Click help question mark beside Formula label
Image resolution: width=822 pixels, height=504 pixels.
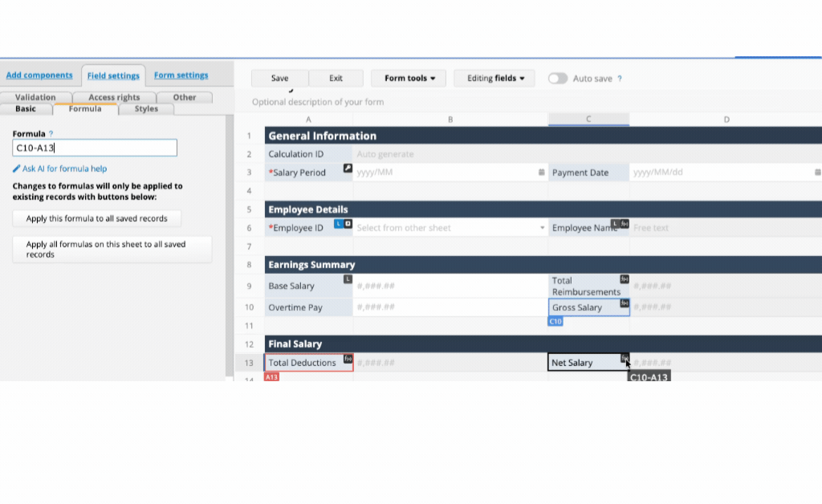[x=51, y=134]
